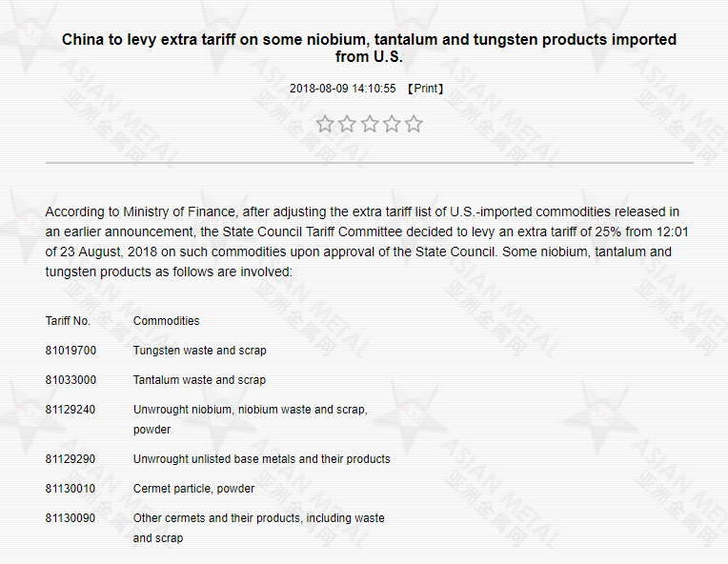
Task: Give a three-star rating
Action: pyautogui.click(x=370, y=124)
